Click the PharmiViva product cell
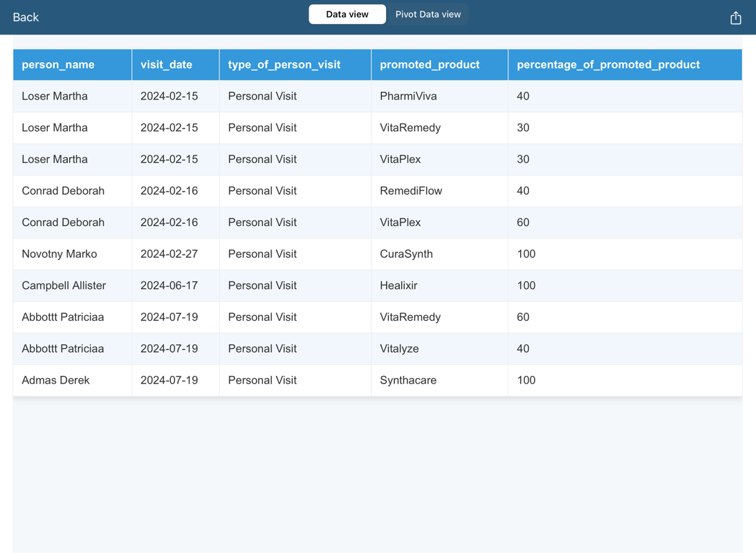The width and height of the screenshot is (756, 553). [x=408, y=96]
